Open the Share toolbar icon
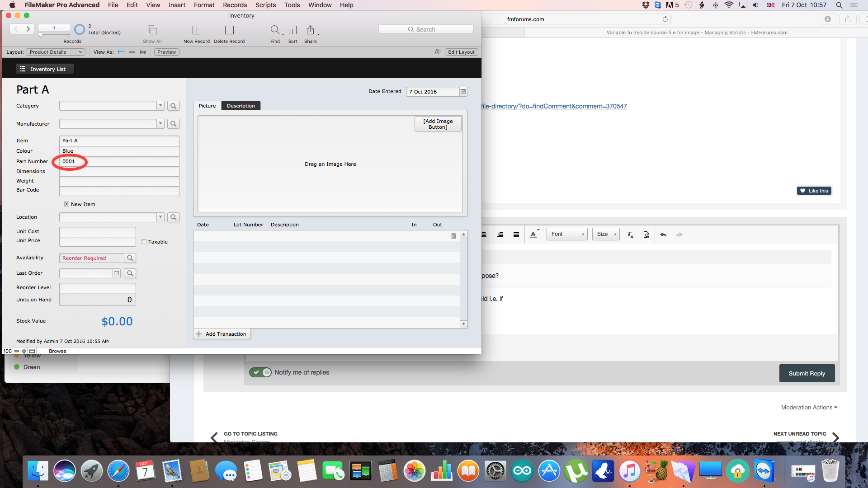This screenshot has width=868, height=488. pos(310,30)
